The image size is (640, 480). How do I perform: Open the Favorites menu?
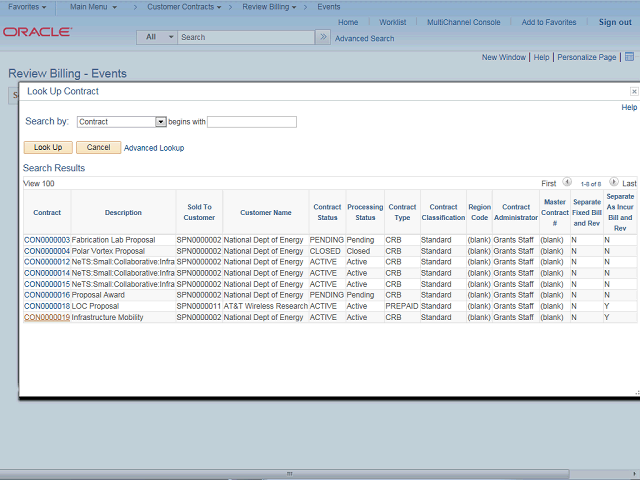(27, 7)
